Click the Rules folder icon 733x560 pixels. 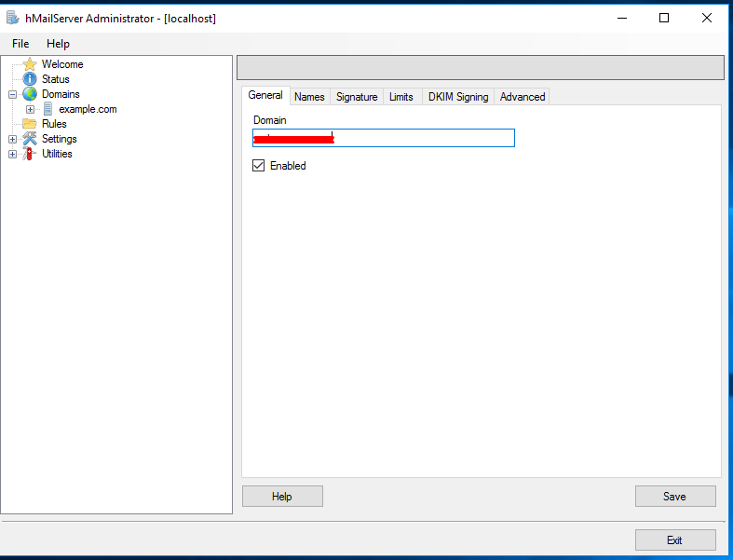pos(30,124)
